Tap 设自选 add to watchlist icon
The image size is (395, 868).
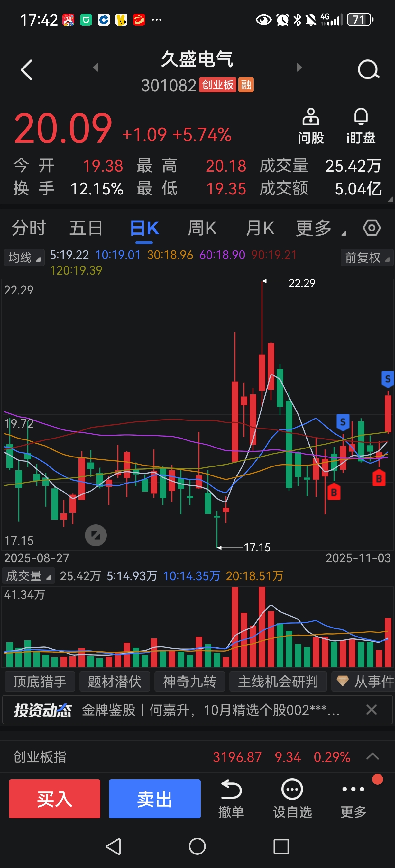click(292, 799)
